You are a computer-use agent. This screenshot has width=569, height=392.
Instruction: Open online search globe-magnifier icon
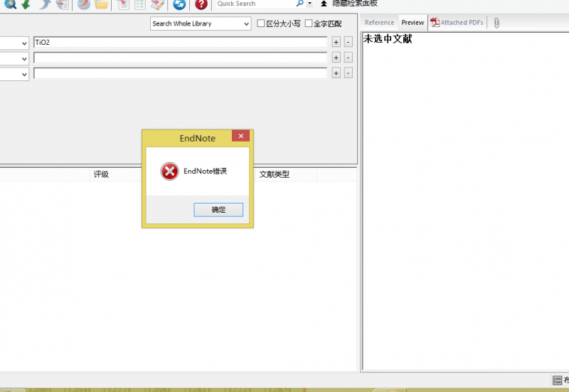point(10,4)
